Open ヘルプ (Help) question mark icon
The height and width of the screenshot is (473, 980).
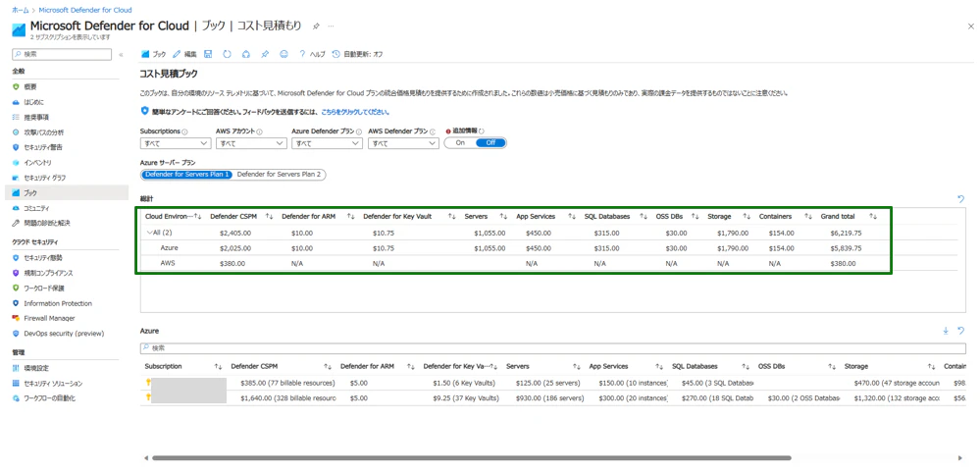(302, 54)
